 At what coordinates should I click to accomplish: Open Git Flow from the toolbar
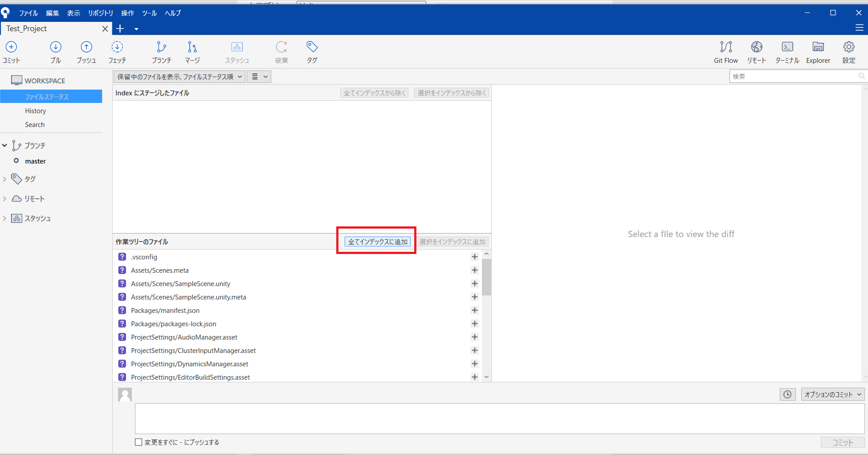[x=726, y=52]
